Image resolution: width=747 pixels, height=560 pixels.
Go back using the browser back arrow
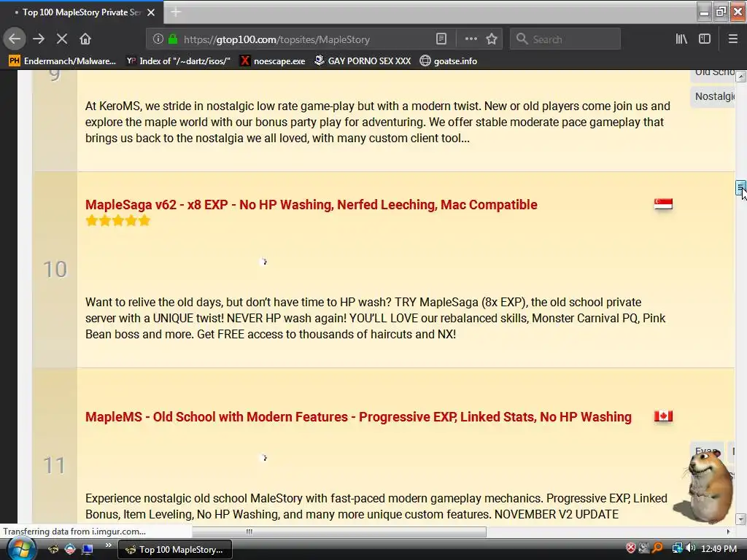tap(15, 39)
